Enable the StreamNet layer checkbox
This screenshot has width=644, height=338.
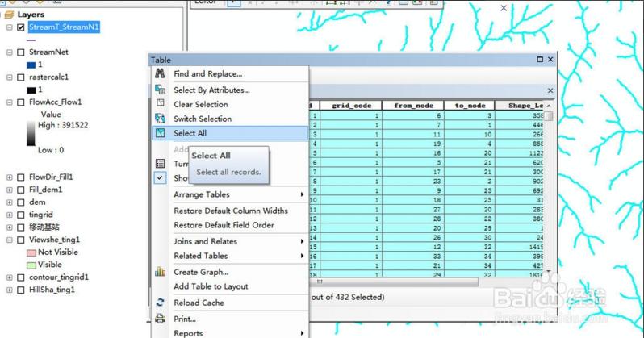21,52
